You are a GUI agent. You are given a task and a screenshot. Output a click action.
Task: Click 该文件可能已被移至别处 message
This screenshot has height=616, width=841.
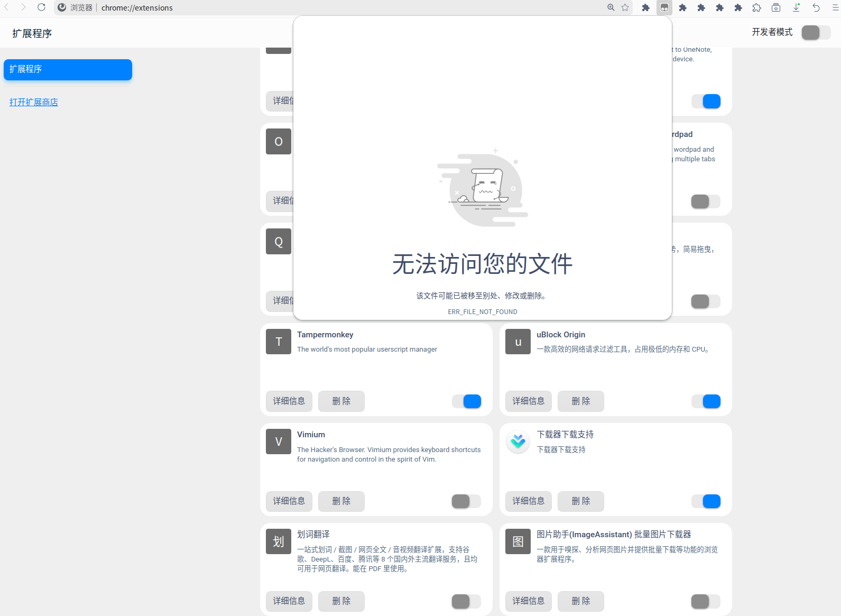pos(482,296)
